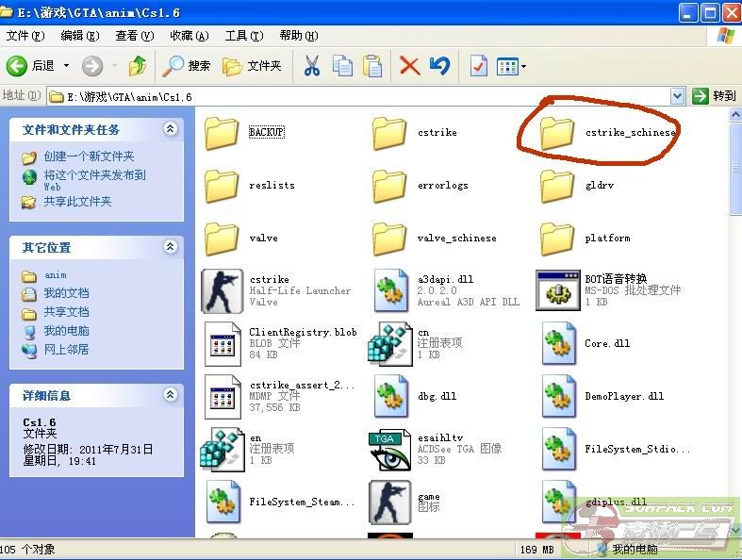Collapse the 文件和文件夹任务 panel
742x560 pixels.
coord(171,129)
